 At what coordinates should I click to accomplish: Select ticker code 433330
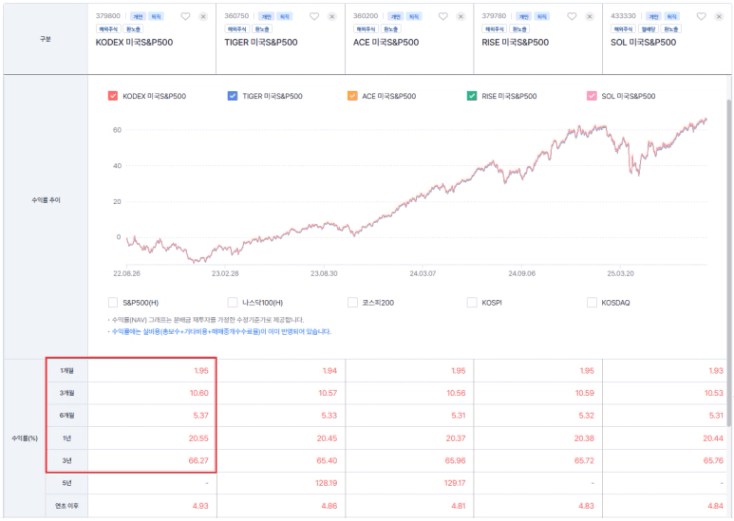click(623, 16)
